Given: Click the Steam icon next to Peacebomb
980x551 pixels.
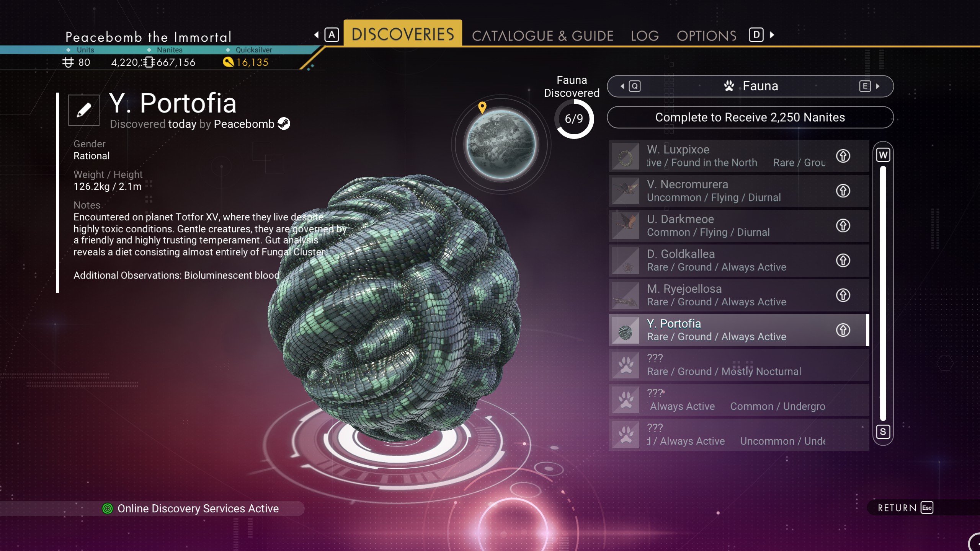Looking at the screenshot, I should pos(284,124).
